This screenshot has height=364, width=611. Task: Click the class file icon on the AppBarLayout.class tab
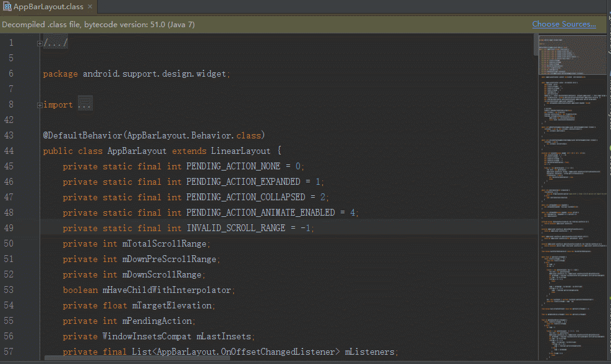[7, 7]
